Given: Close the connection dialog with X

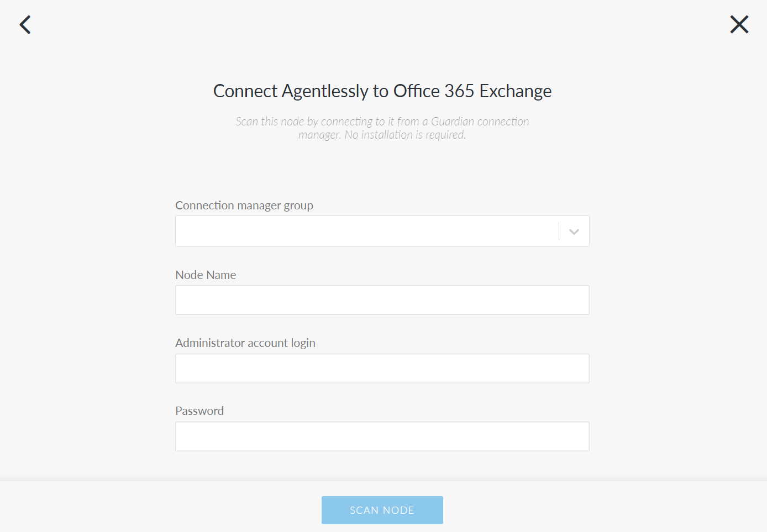Looking at the screenshot, I should tap(739, 24).
